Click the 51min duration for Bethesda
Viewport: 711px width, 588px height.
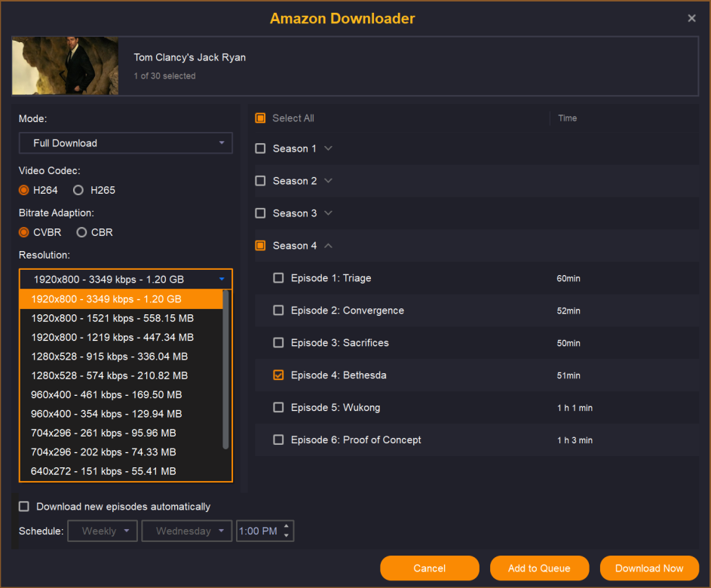tap(568, 375)
